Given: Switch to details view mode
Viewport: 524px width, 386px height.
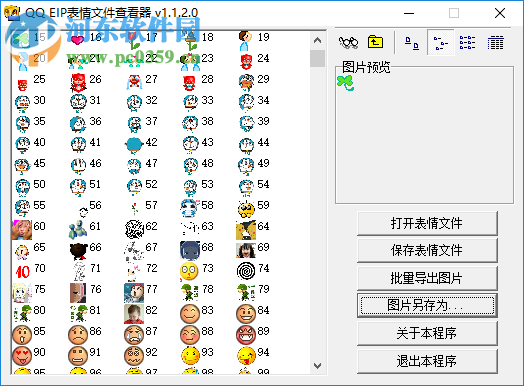Looking at the screenshot, I should [x=495, y=42].
